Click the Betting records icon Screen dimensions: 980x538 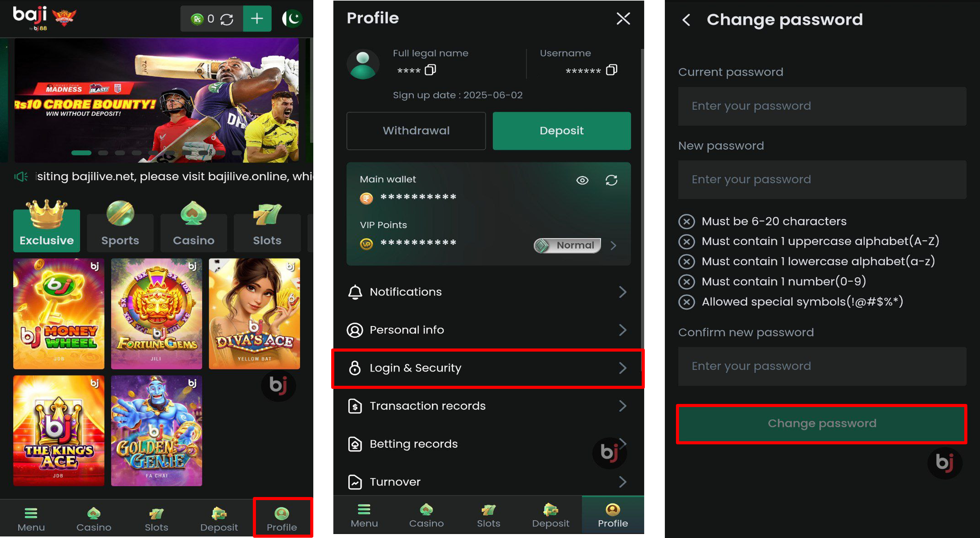coord(355,444)
